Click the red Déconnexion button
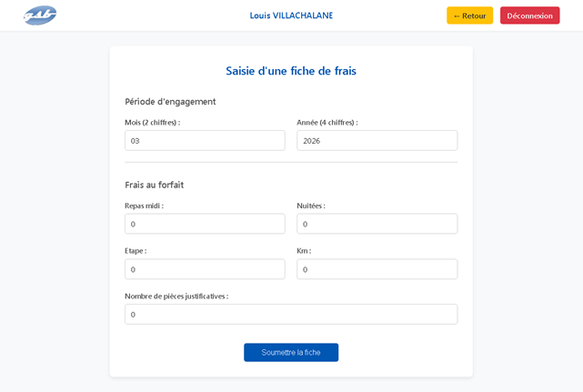Screen dimensions: 583x392 [x=529, y=15]
